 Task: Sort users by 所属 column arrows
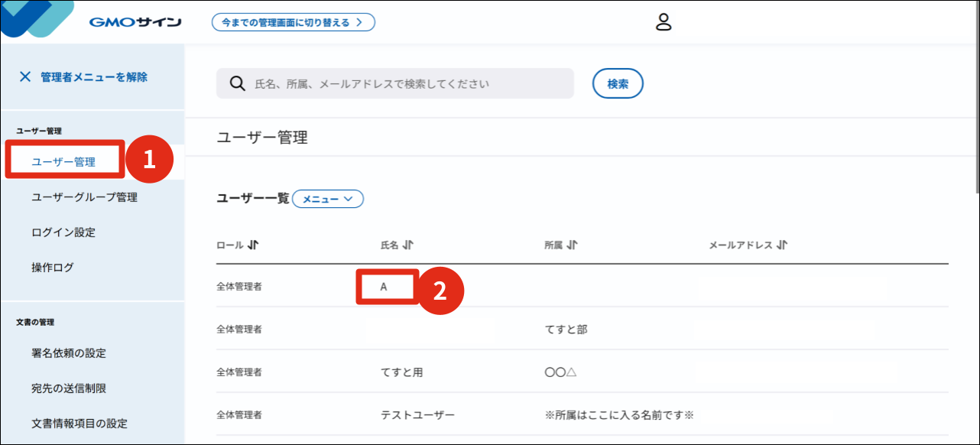(573, 245)
